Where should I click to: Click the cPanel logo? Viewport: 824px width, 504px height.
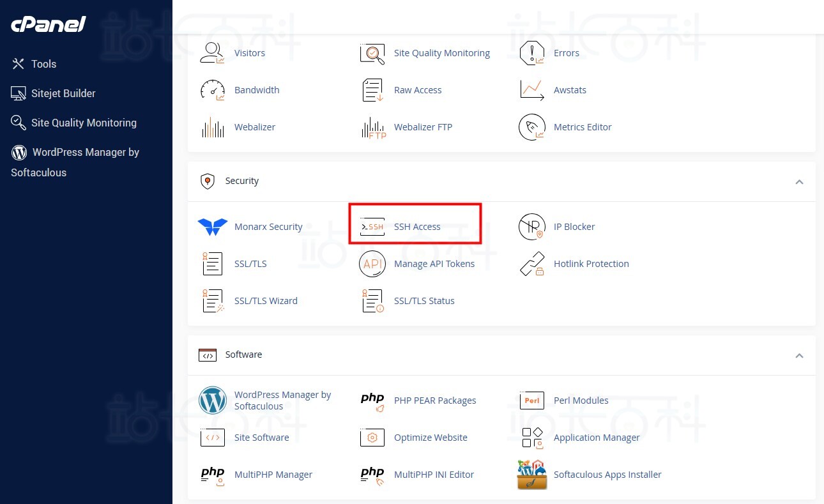coord(48,25)
